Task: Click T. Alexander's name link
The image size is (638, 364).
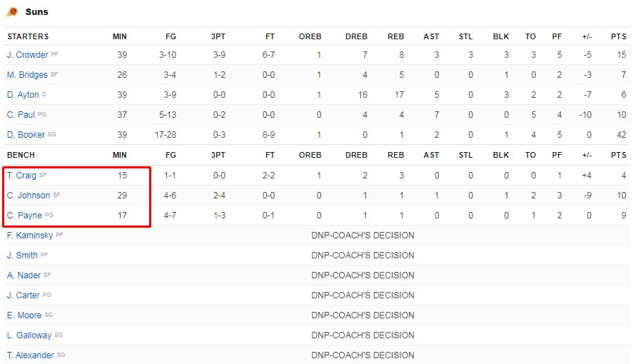Action: pyautogui.click(x=31, y=355)
